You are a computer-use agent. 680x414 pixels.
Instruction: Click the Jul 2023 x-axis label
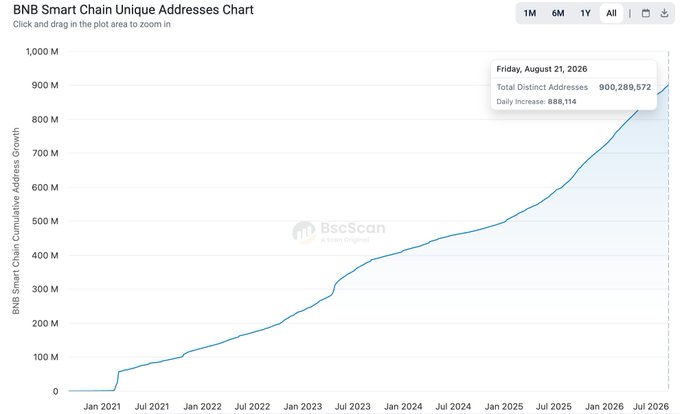[x=353, y=407]
